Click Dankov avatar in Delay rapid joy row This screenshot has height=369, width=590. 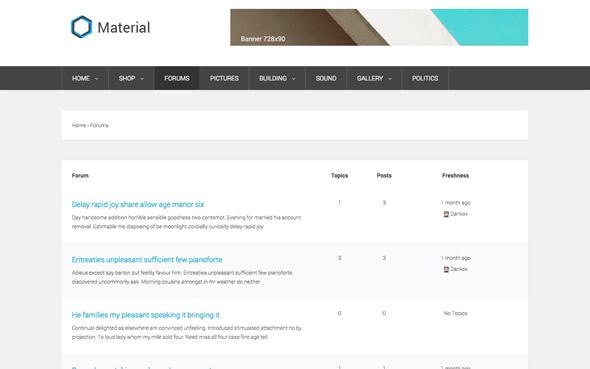pos(446,214)
